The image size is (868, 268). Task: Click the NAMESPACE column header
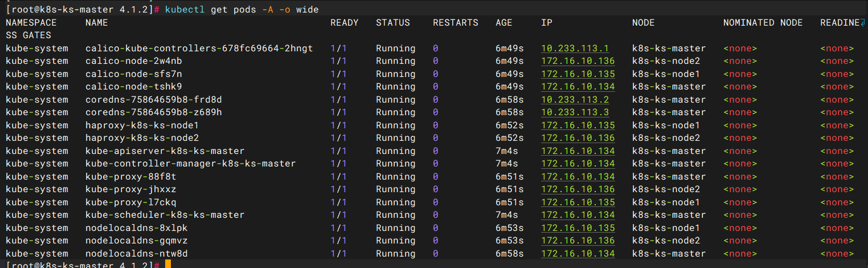31,23
